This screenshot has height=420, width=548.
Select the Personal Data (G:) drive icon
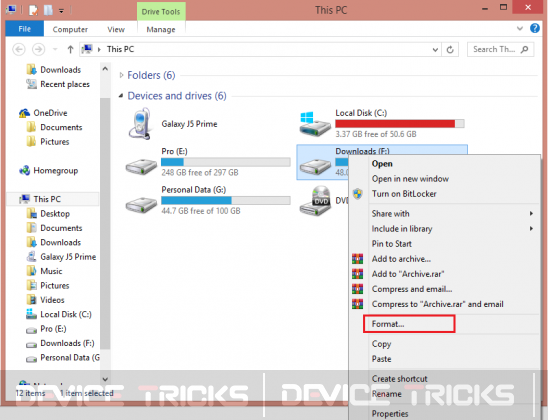(x=141, y=205)
